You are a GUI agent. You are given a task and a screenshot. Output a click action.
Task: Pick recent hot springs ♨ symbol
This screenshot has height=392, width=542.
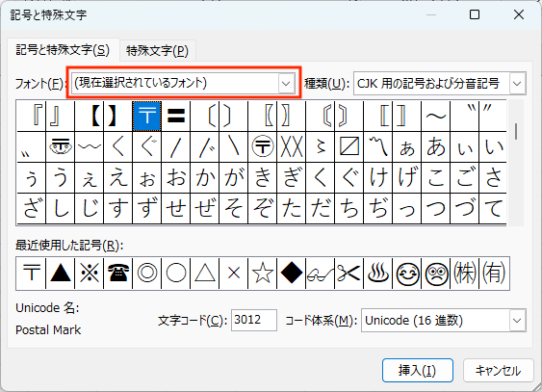click(377, 274)
